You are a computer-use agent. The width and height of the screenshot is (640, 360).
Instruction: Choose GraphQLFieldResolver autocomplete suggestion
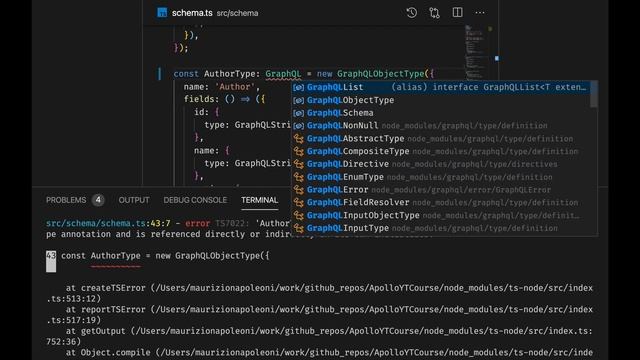click(x=441, y=202)
